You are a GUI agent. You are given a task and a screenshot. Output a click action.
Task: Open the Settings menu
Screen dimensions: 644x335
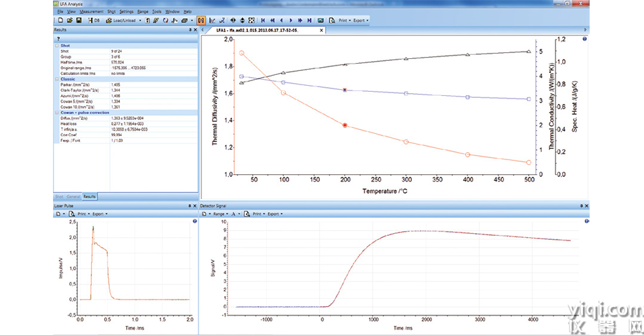coord(127,11)
